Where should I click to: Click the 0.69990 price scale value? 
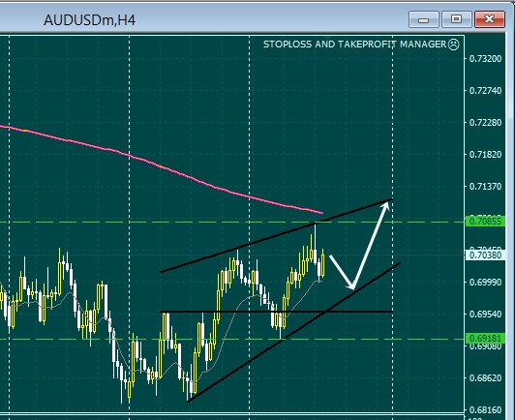coord(485,282)
